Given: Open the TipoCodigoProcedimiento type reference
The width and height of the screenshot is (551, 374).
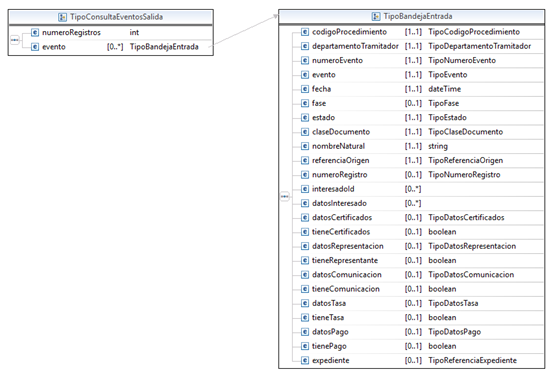Looking at the screenshot, I should [x=474, y=32].
